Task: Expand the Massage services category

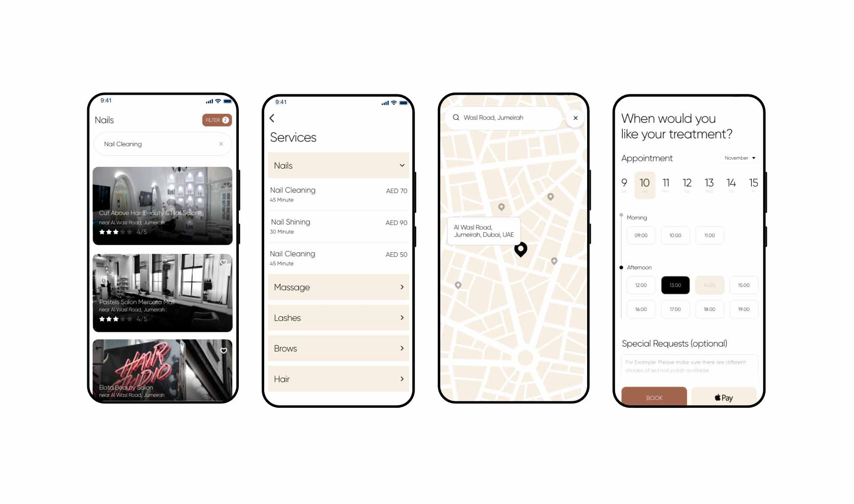Action: point(338,287)
